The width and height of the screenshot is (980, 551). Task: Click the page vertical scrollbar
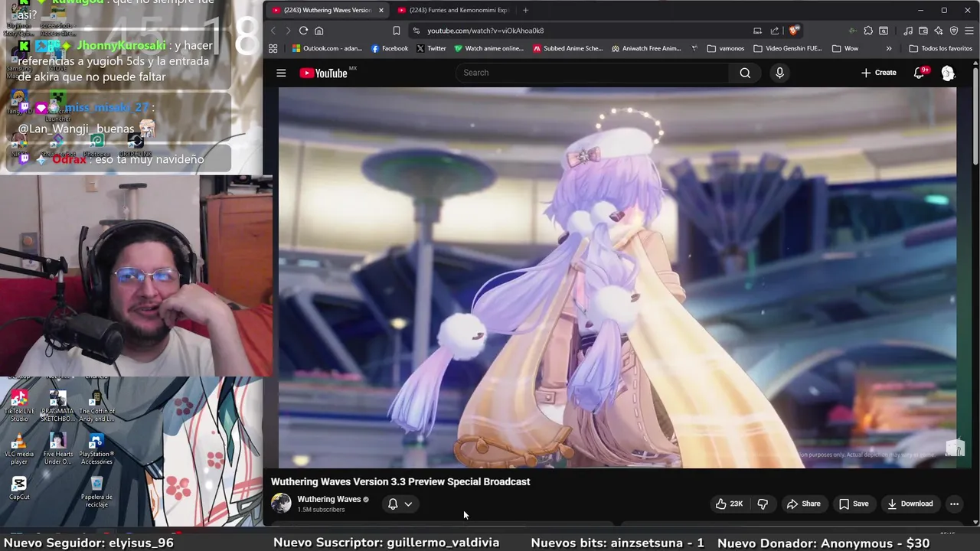tap(975, 115)
